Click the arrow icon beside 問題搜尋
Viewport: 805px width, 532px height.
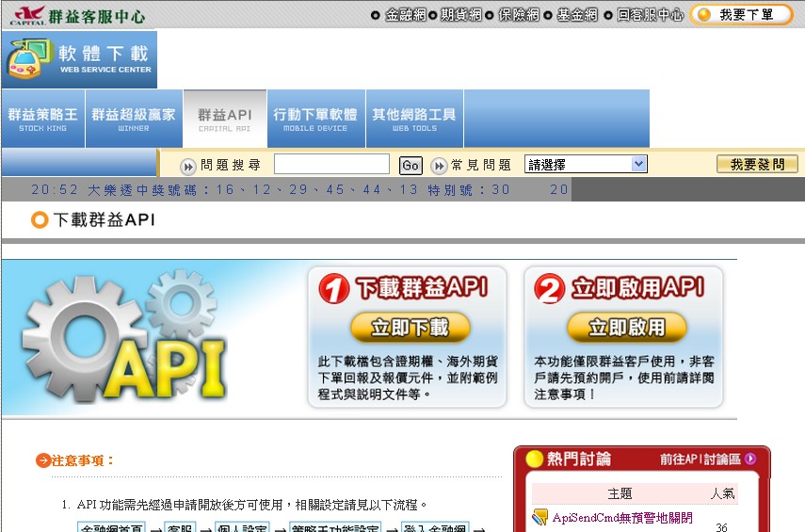(x=188, y=167)
